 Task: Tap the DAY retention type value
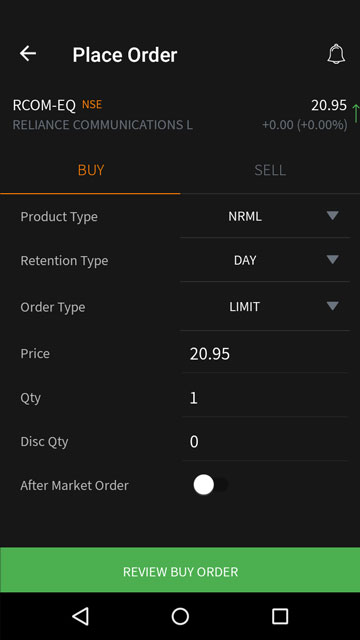click(x=245, y=260)
